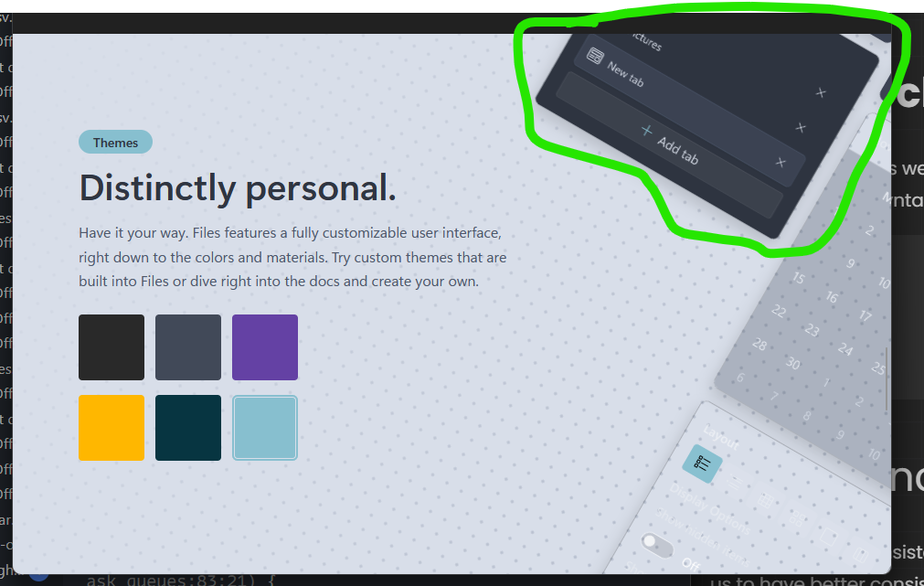Choose the purple theme swatch

point(265,347)
